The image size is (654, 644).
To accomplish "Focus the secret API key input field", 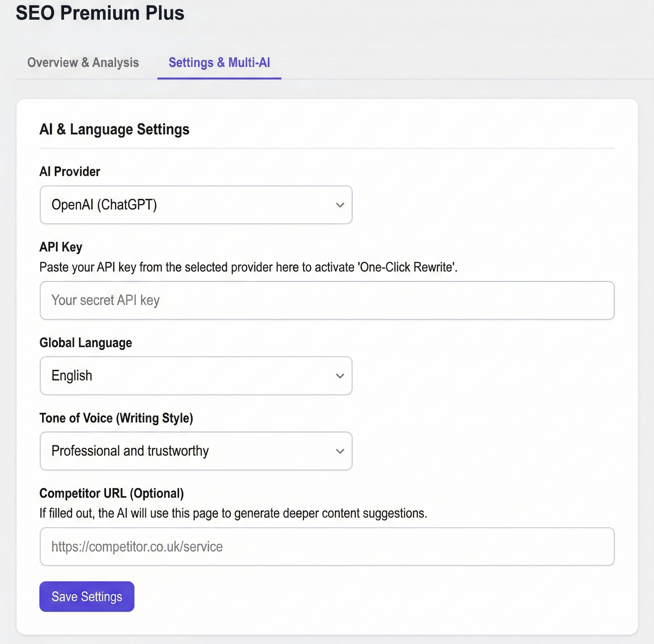I will tap(327, 301).
